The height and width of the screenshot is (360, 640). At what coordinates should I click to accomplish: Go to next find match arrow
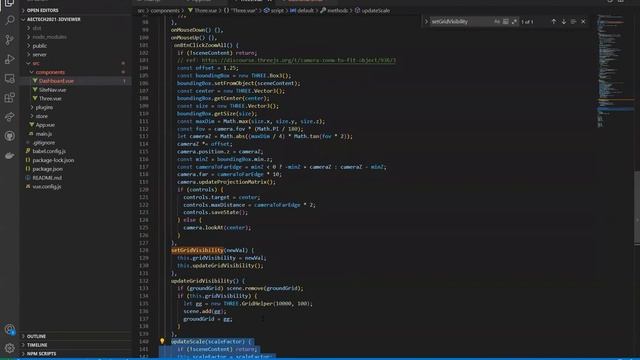pyautogui.click(x=564, y=22)
